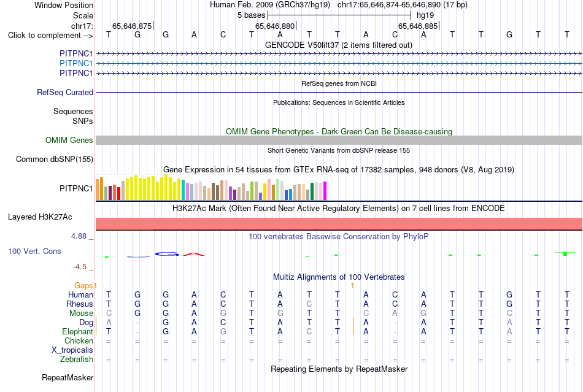Click the blue G conservation logo
This screenshot has height=392, width=583.
click(x=166, y=254)
